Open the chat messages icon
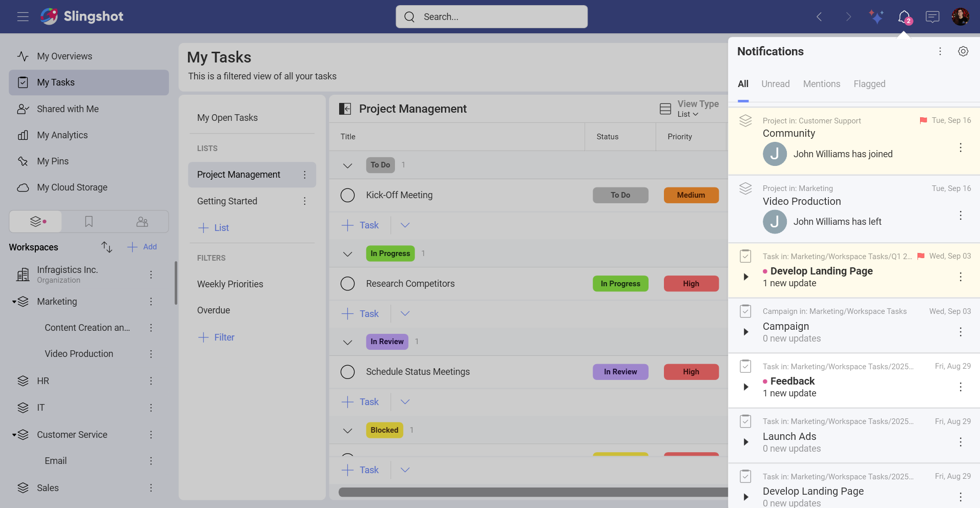Viewport: 980px width, 508px height. pyautogui.click(x=932, y=17)
